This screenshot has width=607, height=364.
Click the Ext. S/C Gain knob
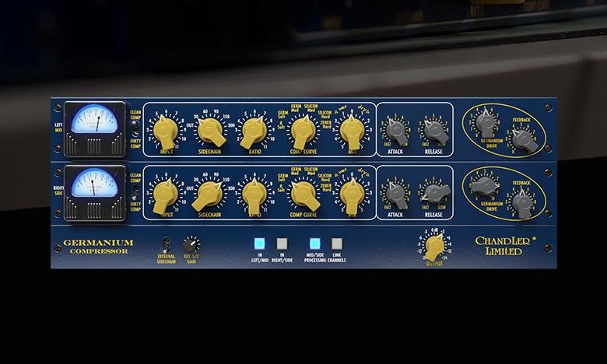tap(191, 245)
